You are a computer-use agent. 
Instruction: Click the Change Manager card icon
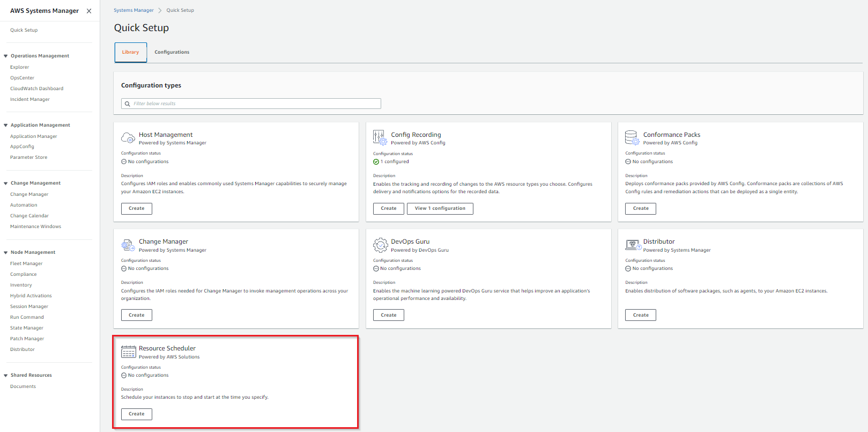click(x=128, y=245)
